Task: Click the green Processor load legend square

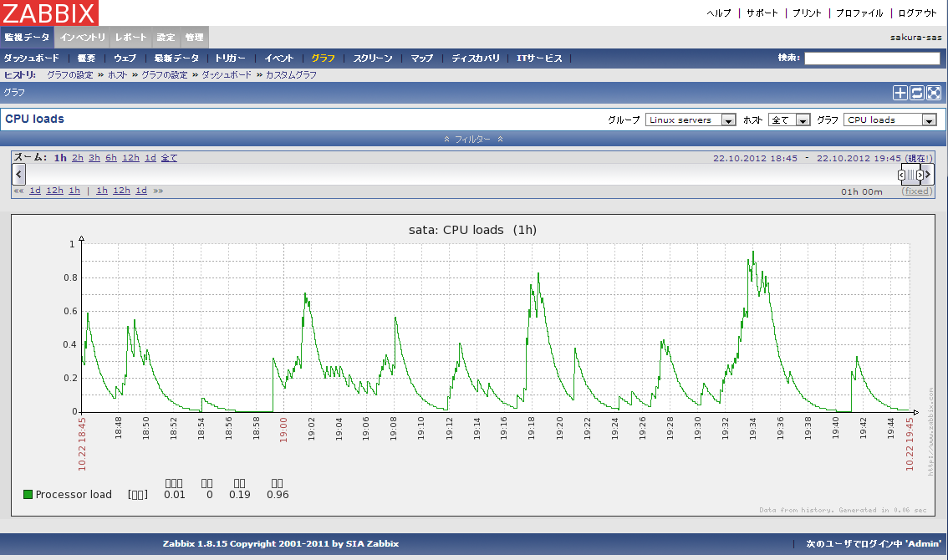Action: (x=28, y=495)
